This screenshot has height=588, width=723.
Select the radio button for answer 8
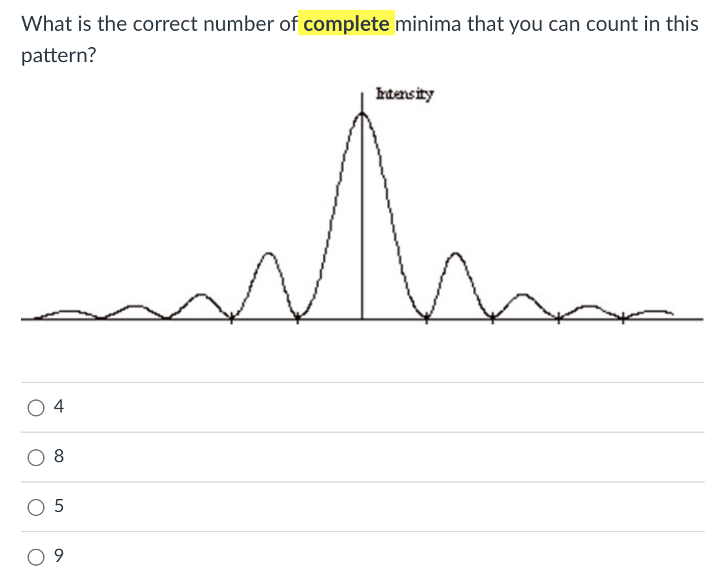coord(36,457)
